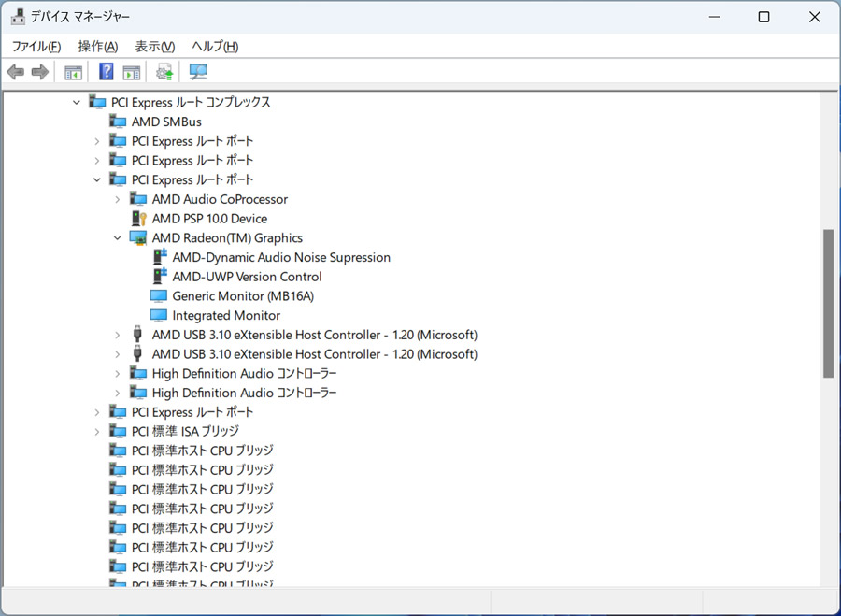Open the 表示(V) menu
This screenshot has width=841, height=616.
tap(155, 46)
